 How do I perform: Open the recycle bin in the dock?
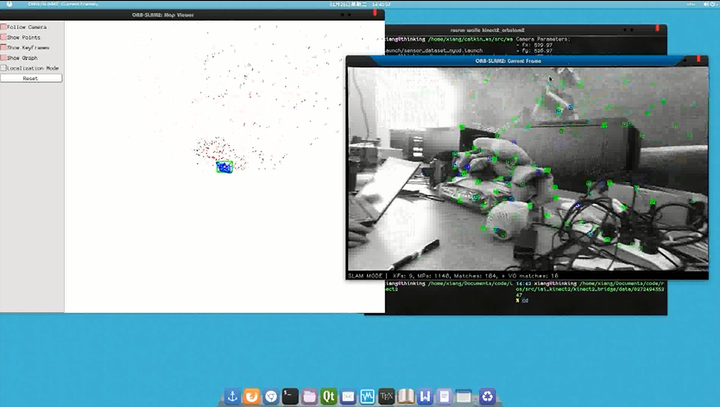click(x=487, y=396)
